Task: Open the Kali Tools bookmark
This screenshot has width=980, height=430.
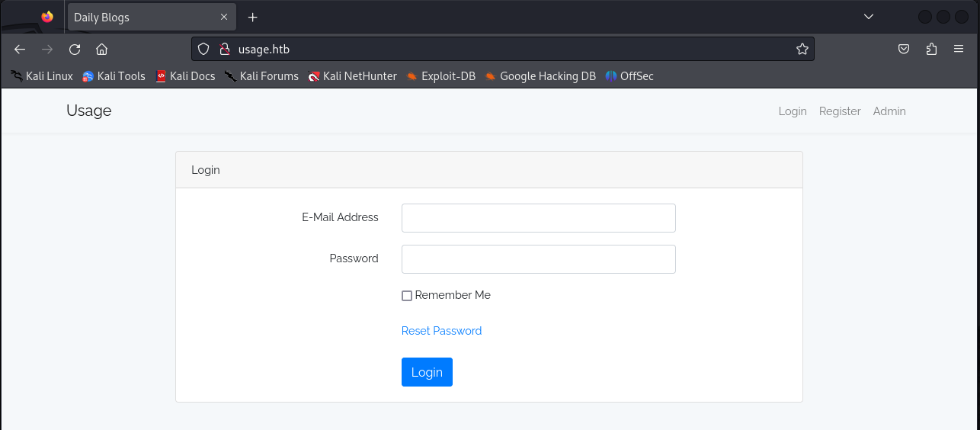Action: (114, 76)
